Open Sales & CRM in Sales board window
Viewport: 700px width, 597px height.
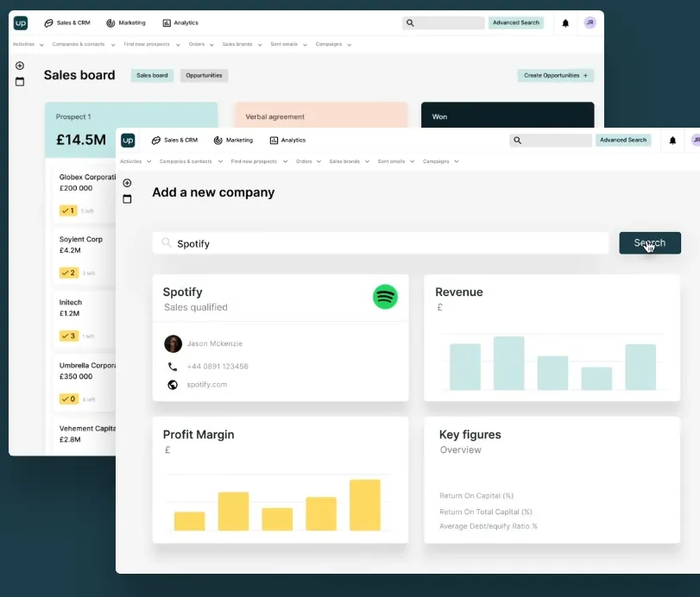click(67, 22)
